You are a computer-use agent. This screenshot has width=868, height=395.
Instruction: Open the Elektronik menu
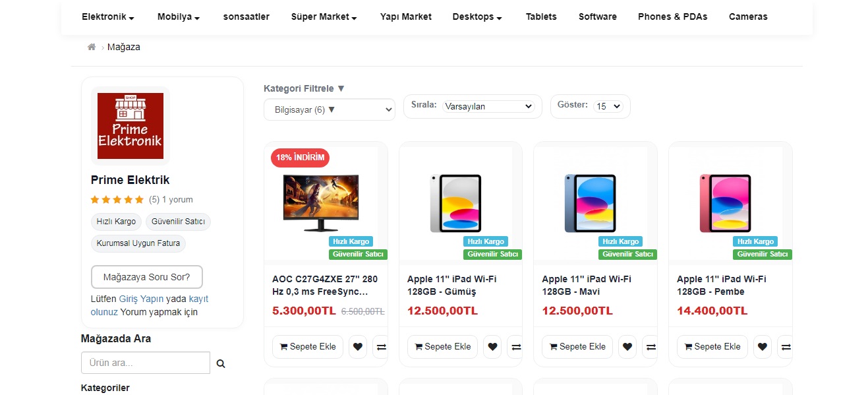tap(108, 17)
